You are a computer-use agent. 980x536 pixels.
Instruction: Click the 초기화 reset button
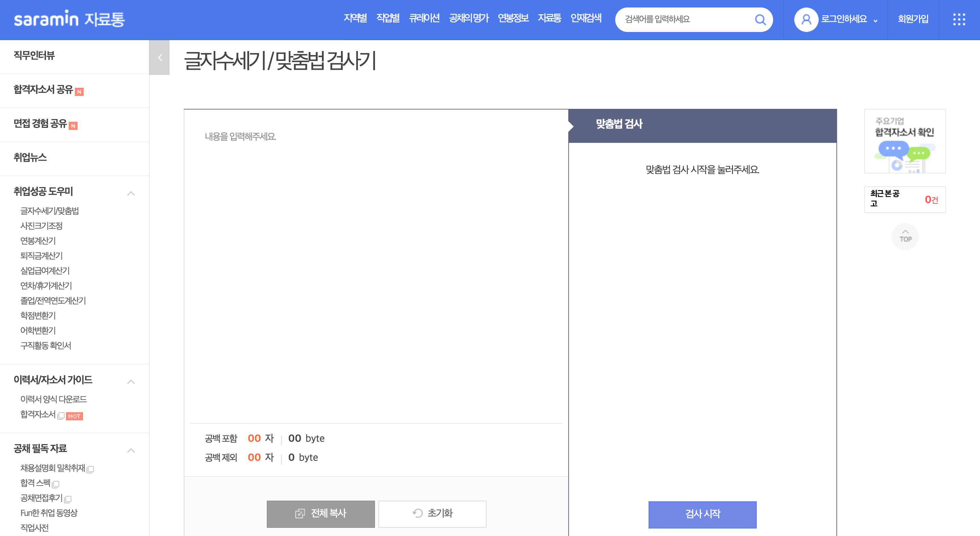(x=432, y=514)
